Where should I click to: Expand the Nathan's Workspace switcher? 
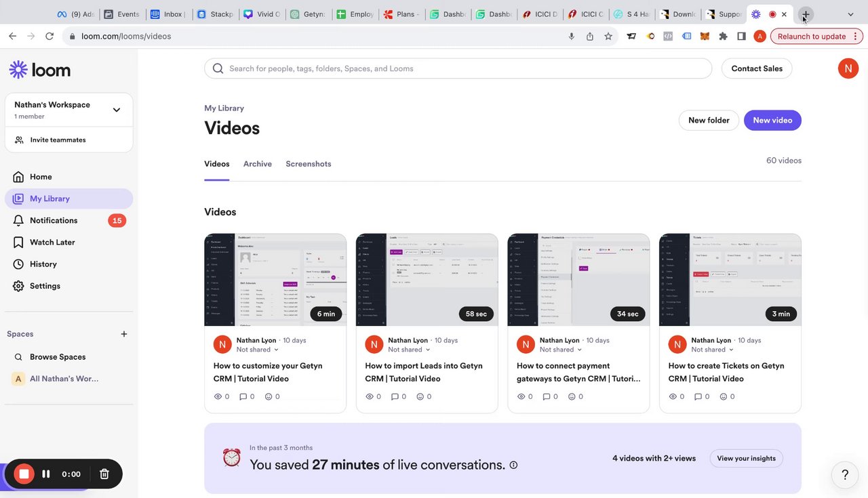coord(116,110)
